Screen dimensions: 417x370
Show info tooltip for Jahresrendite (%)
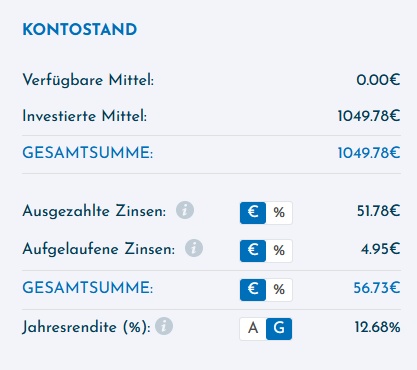click(x=164, y=326)
